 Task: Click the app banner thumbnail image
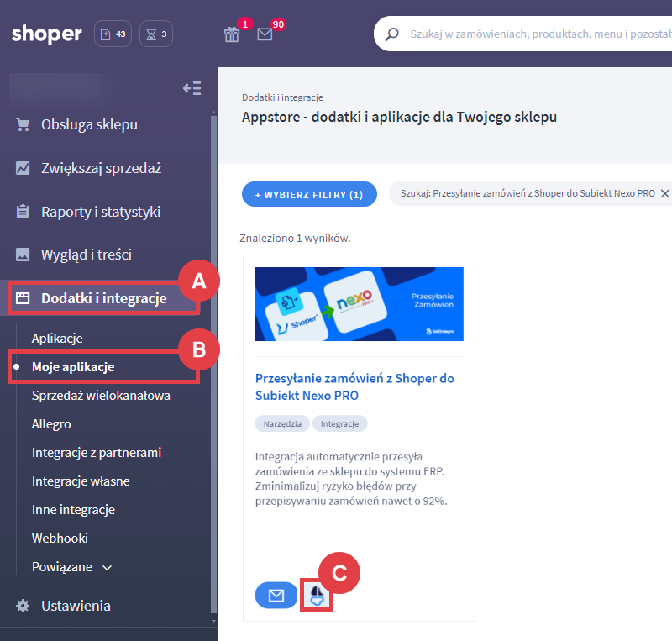click(359, 304)
